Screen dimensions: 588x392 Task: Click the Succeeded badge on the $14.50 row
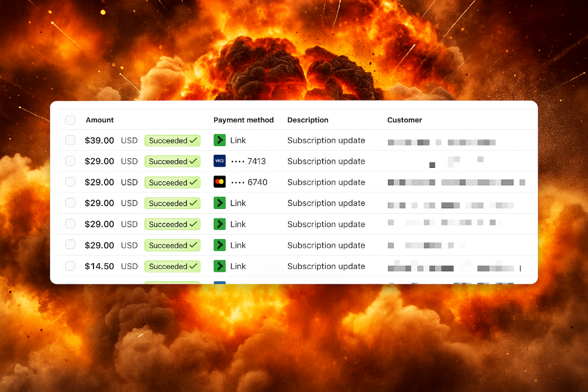pyautogui.click(x=172, y=267)
